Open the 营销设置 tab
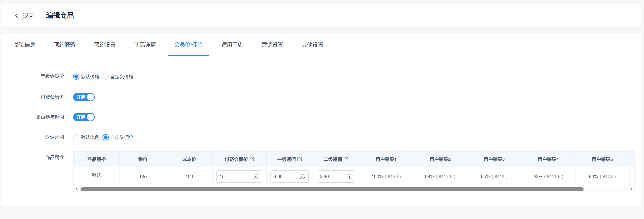644x219 pixels. [x=272, y=45]
